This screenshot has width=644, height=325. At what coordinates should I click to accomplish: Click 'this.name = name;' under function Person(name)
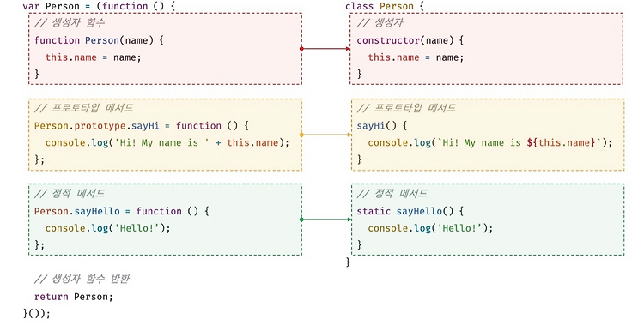[94, 57]
